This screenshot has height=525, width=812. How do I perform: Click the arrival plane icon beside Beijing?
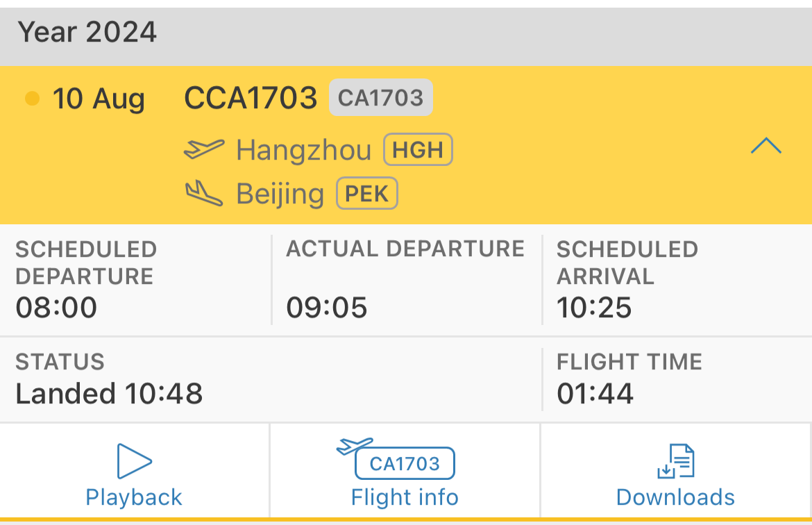coord(204,193)
